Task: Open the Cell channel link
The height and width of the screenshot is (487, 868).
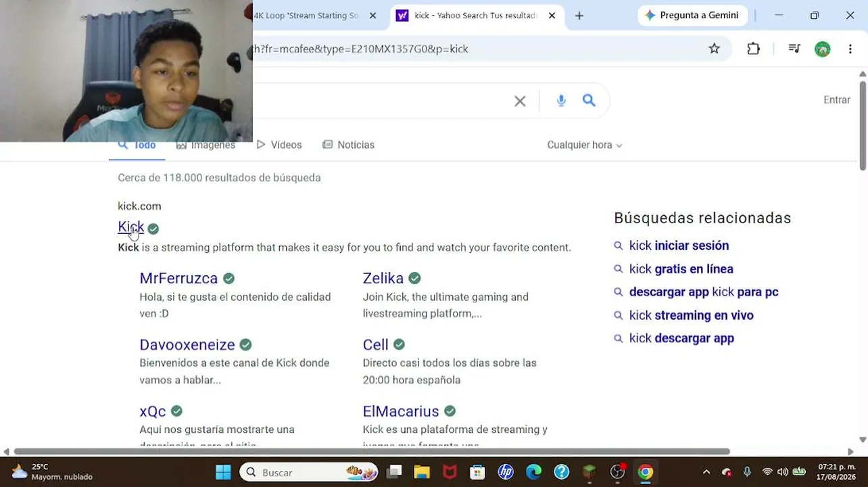Action: pos(376,344)
